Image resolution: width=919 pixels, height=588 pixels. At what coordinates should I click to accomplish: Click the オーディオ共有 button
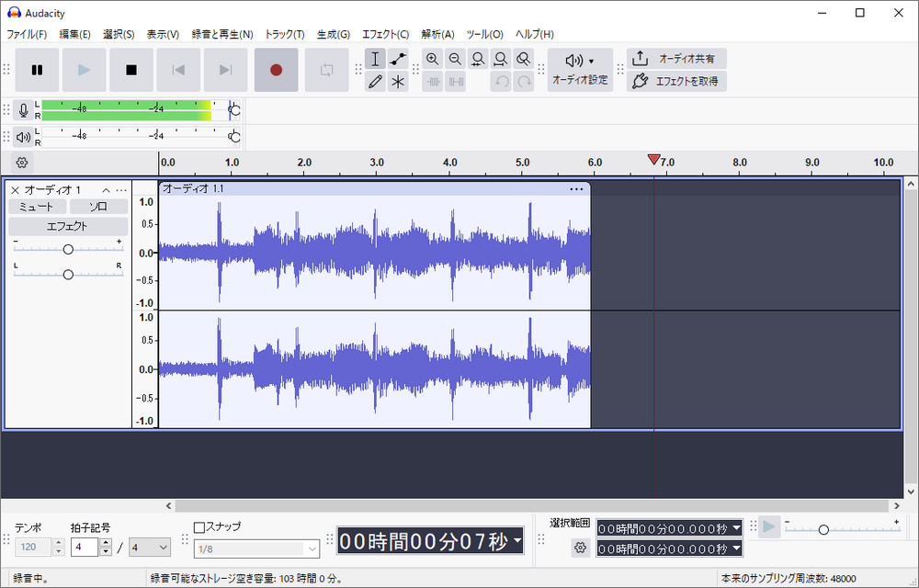676,59
